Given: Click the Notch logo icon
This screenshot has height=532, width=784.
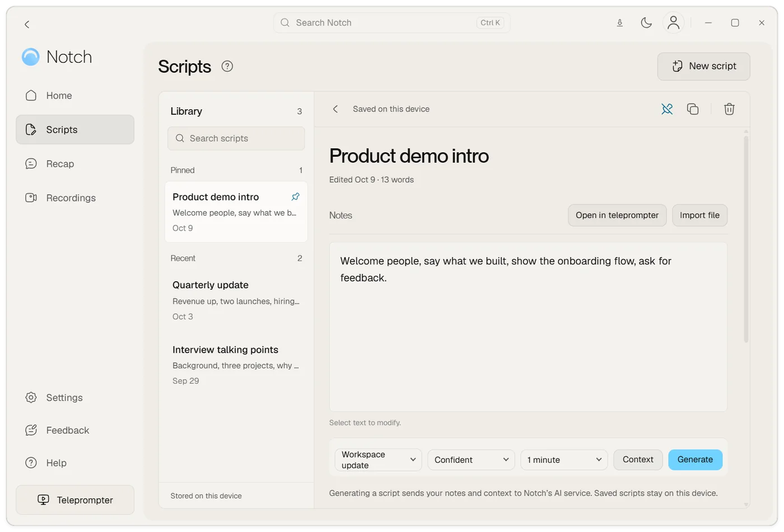Looking at the screenshot, I should pos(30,57).
